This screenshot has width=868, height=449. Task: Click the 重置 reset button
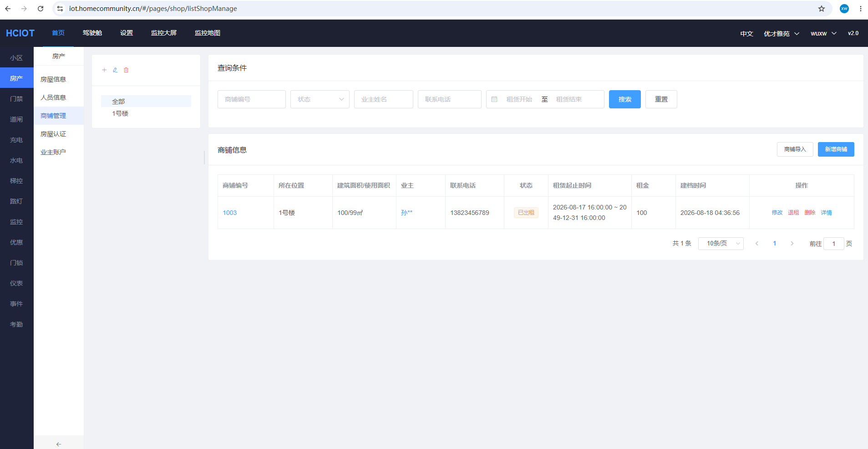(661, 99)
